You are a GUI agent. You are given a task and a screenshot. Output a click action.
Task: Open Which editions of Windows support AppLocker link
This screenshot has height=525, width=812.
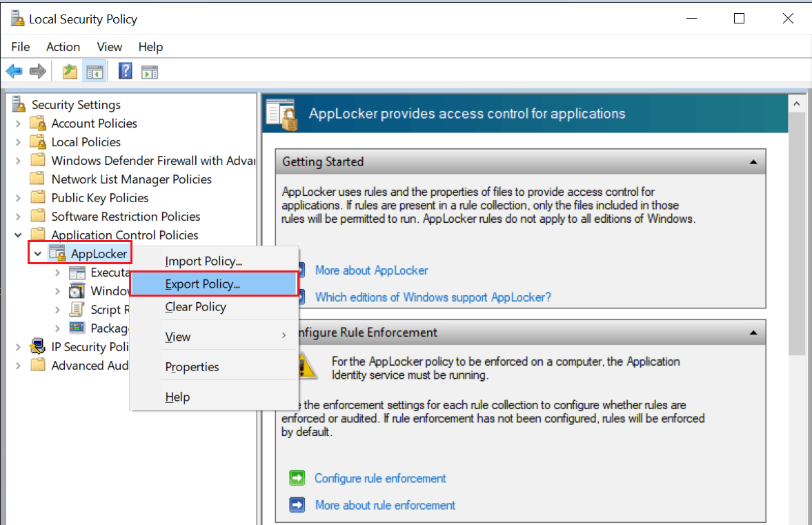pyautogui.click(x=433, y=297)
